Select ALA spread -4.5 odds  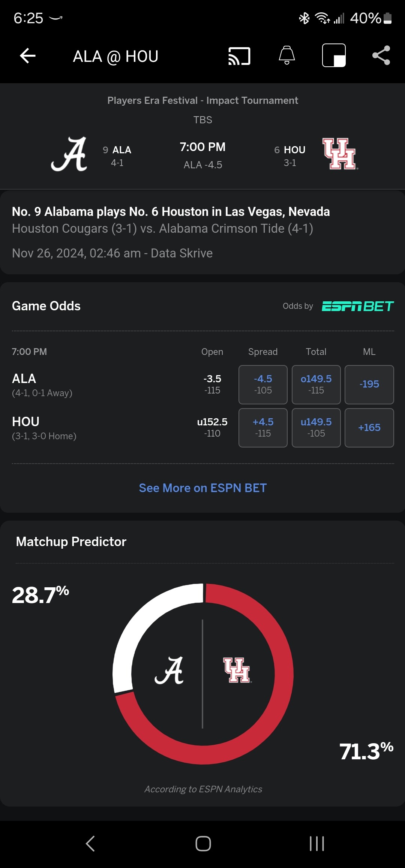(x=263, y=385)
